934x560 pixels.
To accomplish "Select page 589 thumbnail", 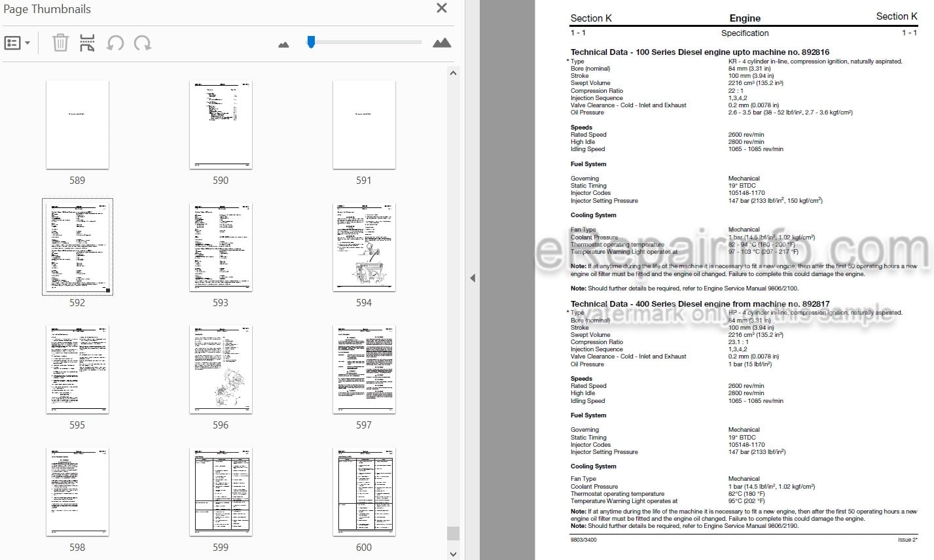I will click(77, 125).
